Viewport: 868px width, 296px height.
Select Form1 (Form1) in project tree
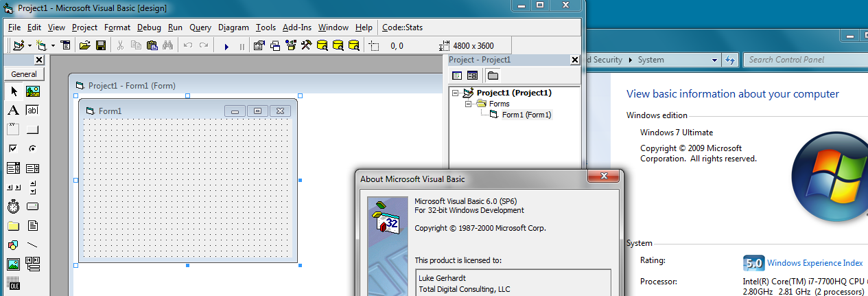click(526, 115)
